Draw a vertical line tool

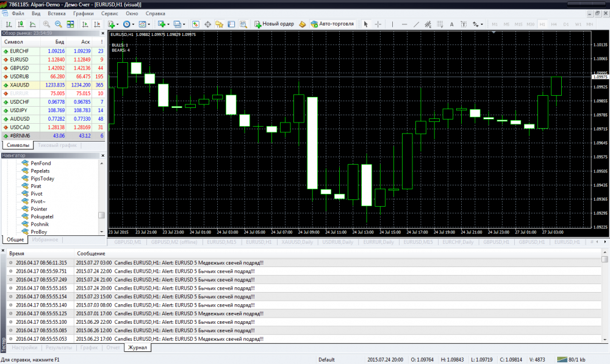click(391, 24)
